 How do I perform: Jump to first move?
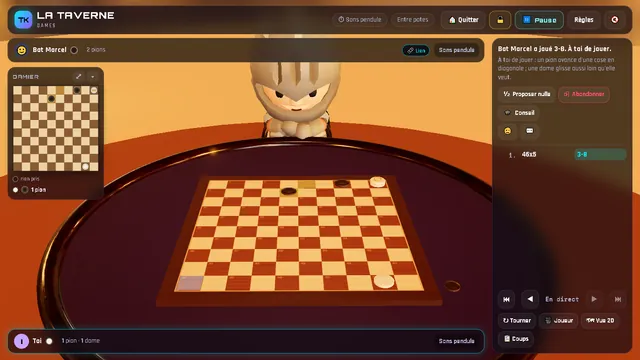507,299
